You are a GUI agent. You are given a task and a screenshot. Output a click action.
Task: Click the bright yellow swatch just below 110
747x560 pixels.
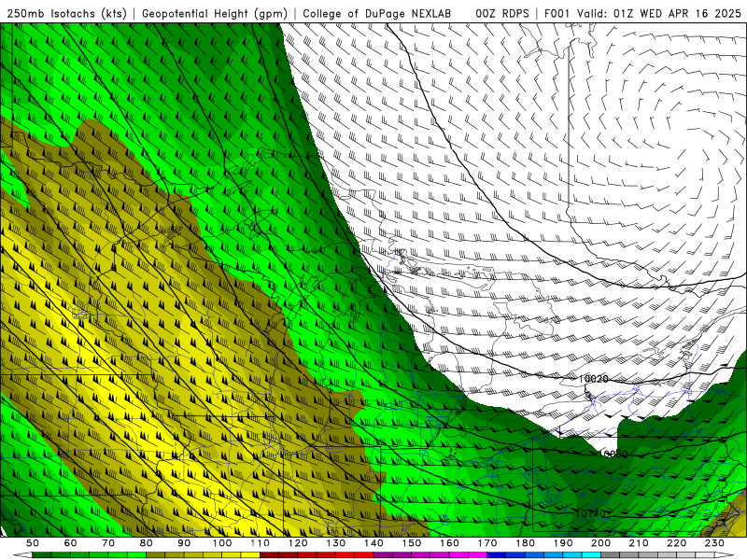tap(250, 554)
